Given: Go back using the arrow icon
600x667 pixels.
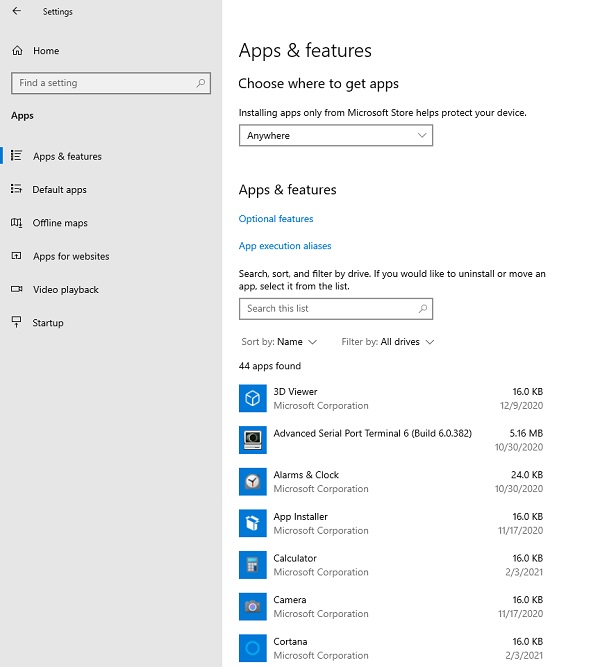Looking at the screenshot, I should point(17,11).
